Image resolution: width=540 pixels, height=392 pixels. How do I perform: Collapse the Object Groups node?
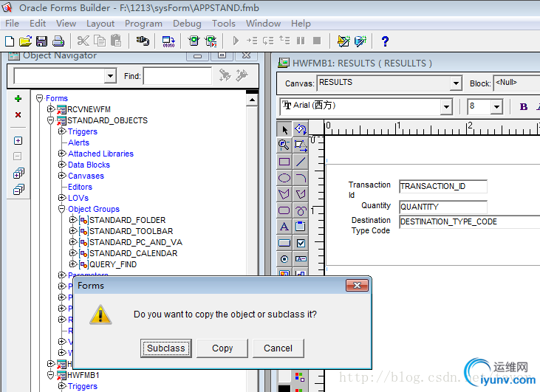coord(61,209)
